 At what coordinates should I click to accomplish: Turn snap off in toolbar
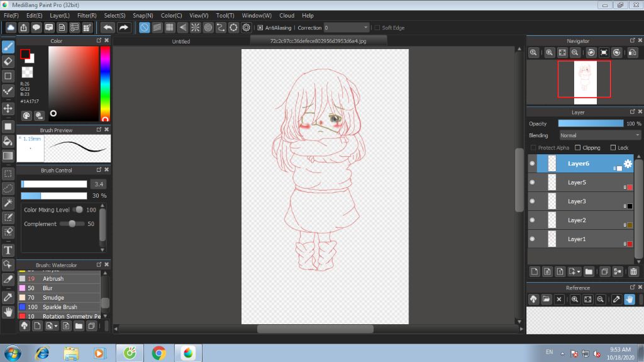tap(144, 28)
